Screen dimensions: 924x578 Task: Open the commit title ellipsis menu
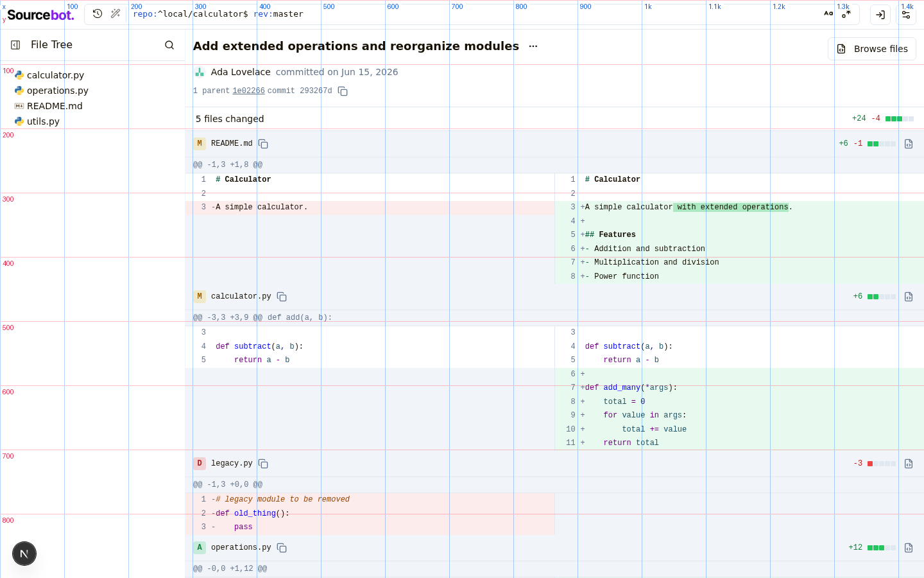533,46
